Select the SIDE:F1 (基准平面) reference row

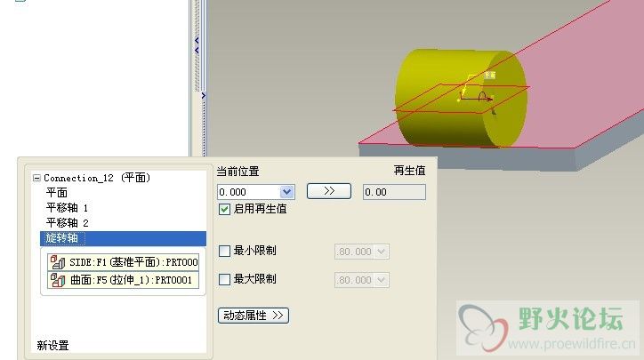pos(124,262)
